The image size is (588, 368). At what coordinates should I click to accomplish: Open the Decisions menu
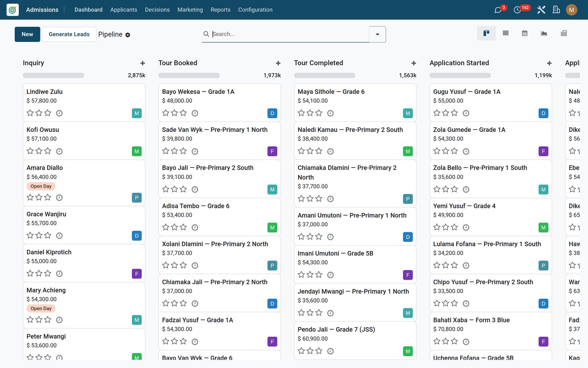point(157,10)
